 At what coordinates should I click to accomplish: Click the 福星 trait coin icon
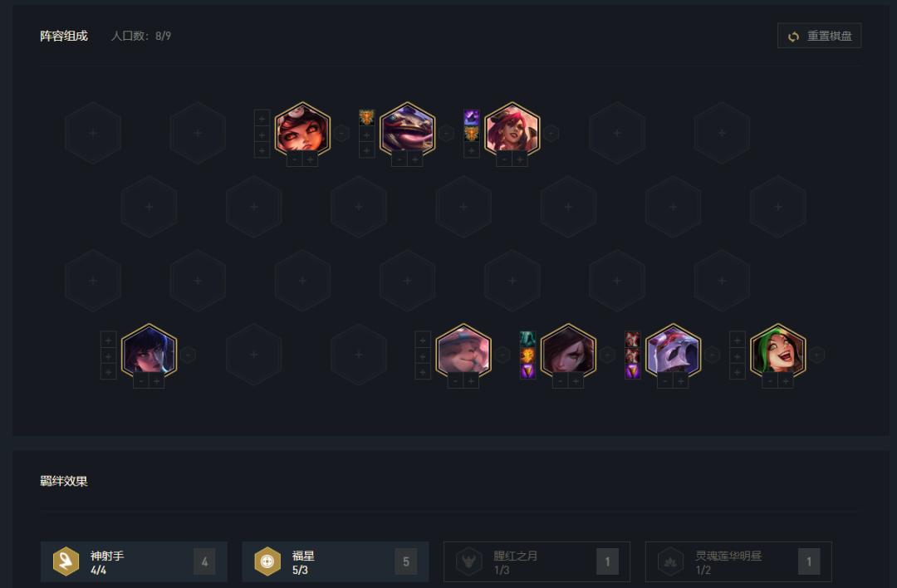267,561
